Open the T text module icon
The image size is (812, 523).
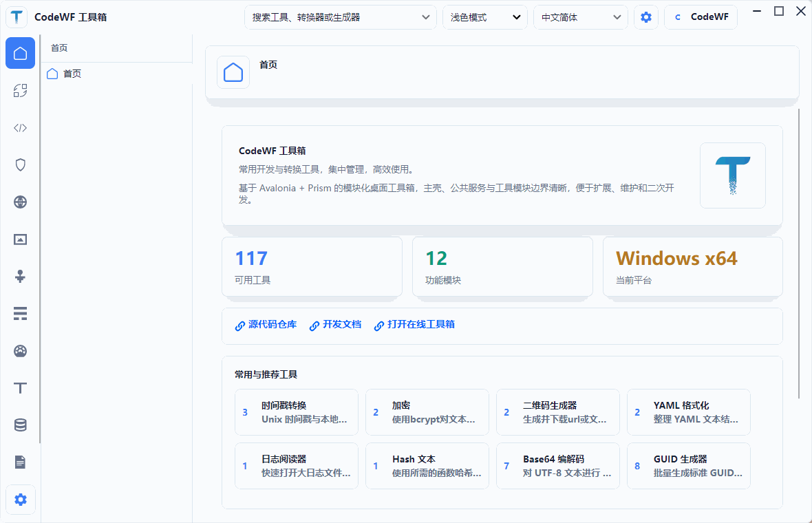(x=20, y=388)
